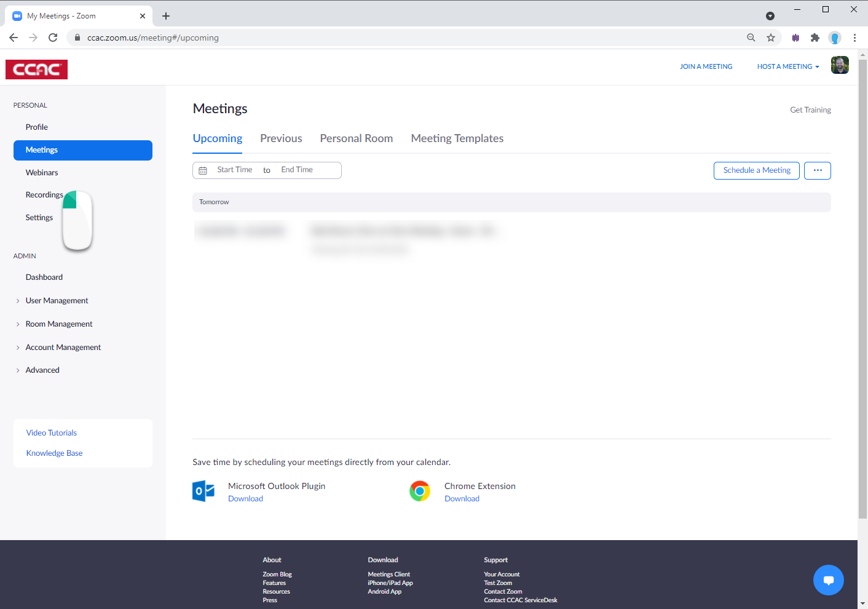Open the Personal Room tab
This screenshot has width=868, height=609.
(357, 138)
